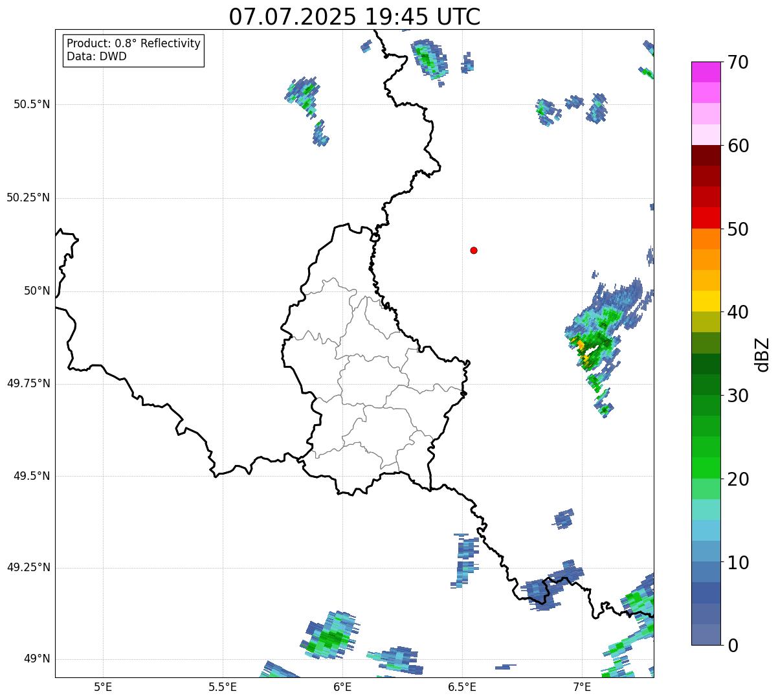Click the 49.75°N latitude label

28,383
